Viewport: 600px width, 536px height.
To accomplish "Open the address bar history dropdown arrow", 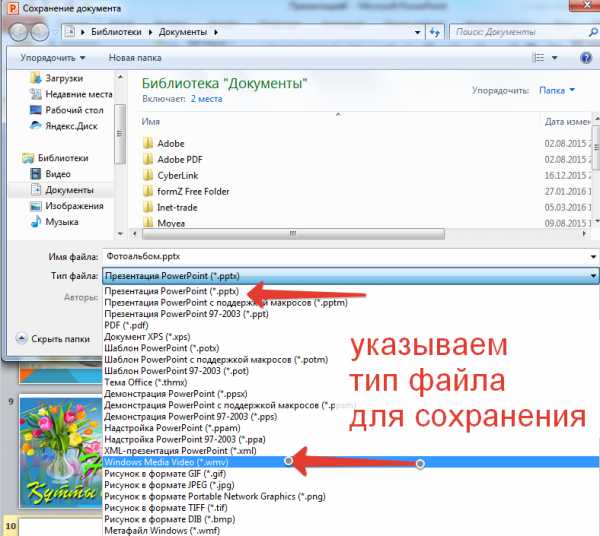I will [x=417, y=32].
